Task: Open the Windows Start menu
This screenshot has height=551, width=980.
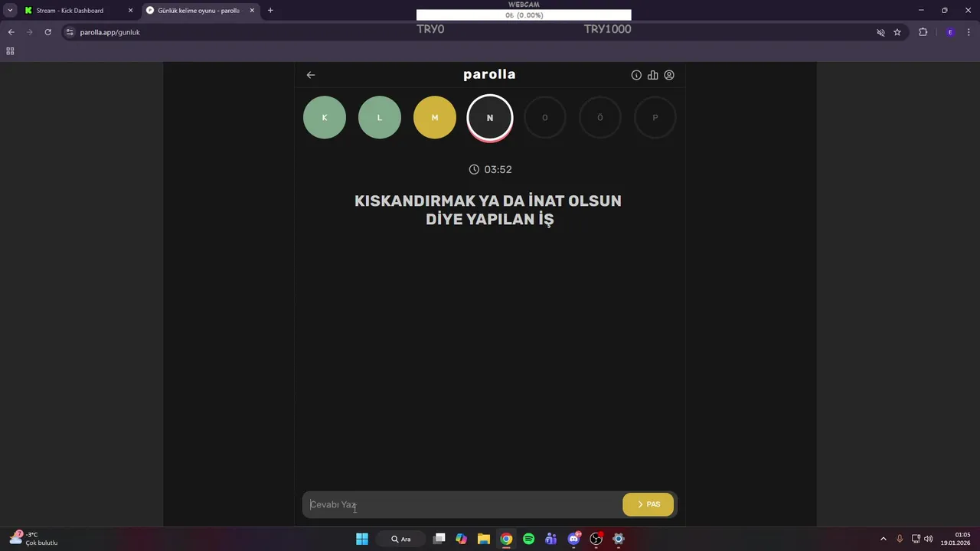Action: [362, 539]
